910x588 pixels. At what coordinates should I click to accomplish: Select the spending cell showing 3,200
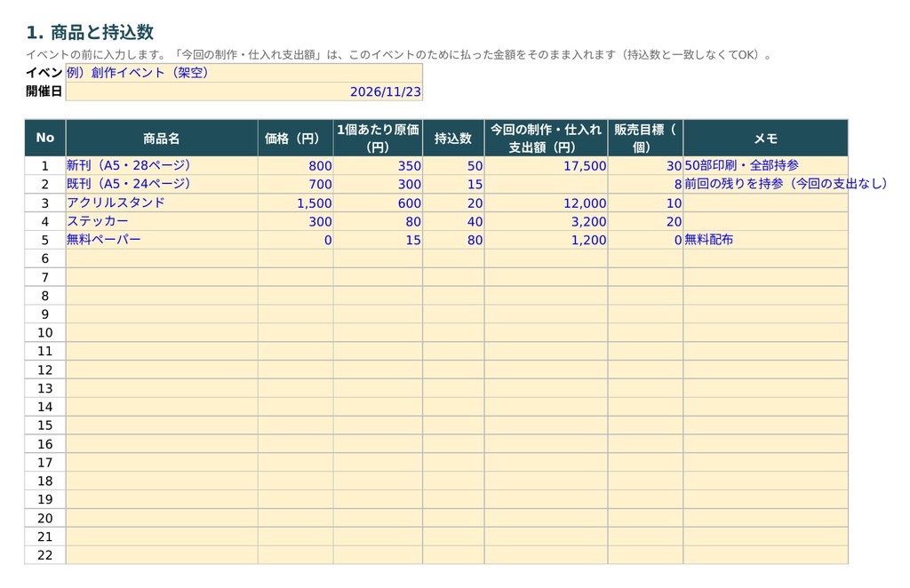[x=547, y=221]
